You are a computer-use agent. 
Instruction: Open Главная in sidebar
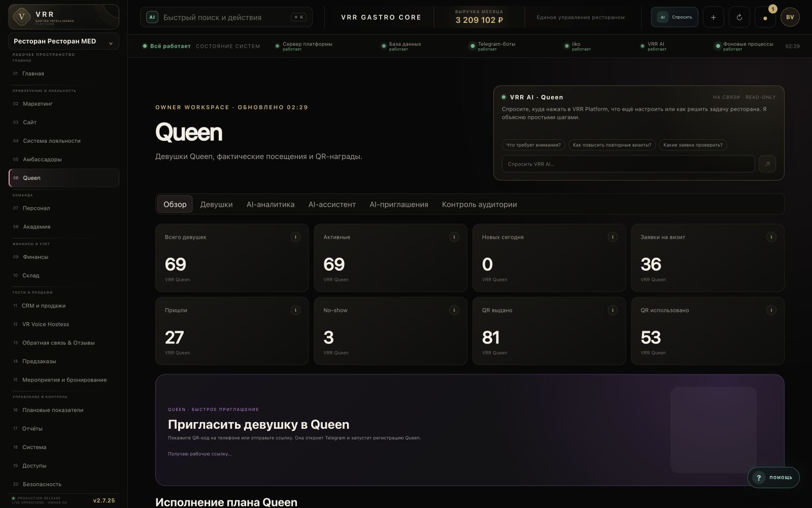(x=64, y=74)
